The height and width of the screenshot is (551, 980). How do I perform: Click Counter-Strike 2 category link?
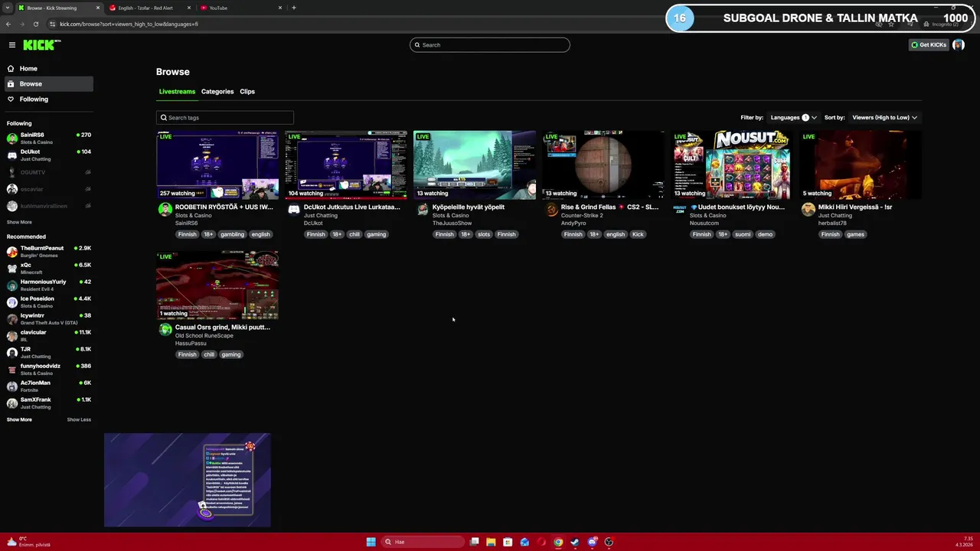point(582,215)
